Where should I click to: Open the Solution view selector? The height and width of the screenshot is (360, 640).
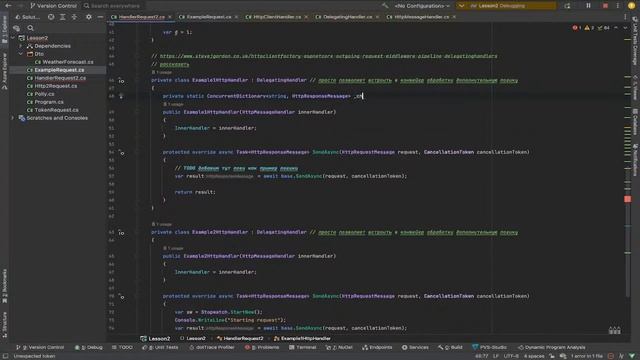[x=27, y=17]
